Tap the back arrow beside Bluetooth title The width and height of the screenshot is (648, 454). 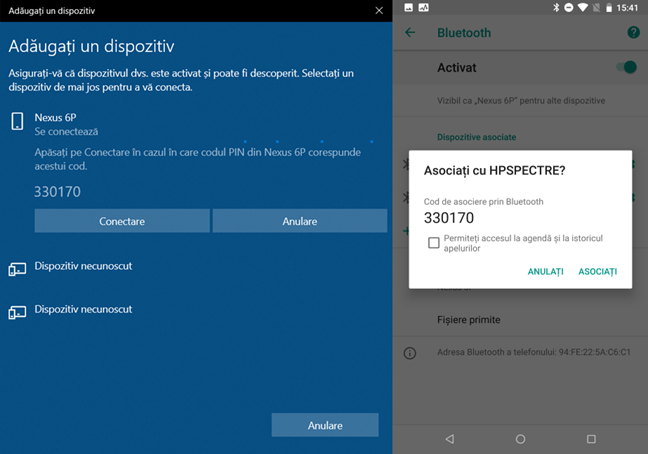pos(410,33)
